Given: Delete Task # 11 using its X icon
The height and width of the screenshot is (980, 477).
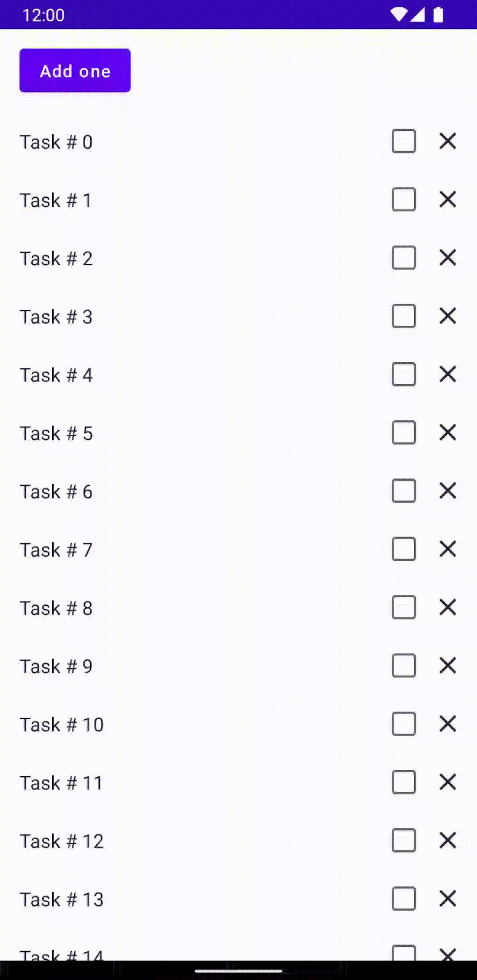Looking at the screenshot, I should [448, 782].
